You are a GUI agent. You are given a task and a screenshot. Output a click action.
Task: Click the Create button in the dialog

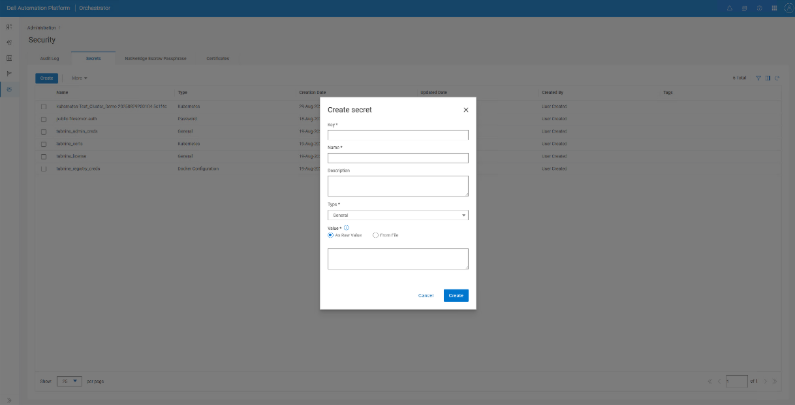tap(456, 296)
